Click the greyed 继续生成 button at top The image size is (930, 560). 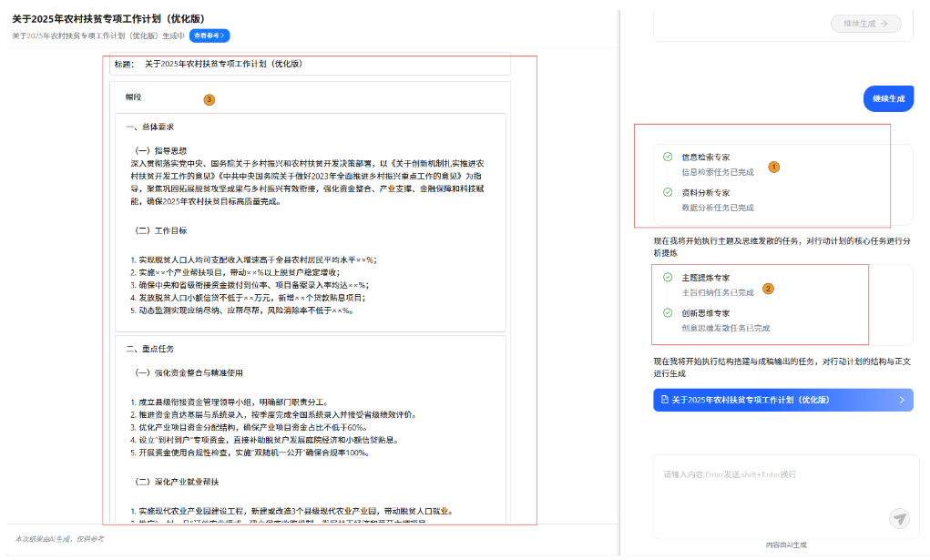[x=865, y=24]
